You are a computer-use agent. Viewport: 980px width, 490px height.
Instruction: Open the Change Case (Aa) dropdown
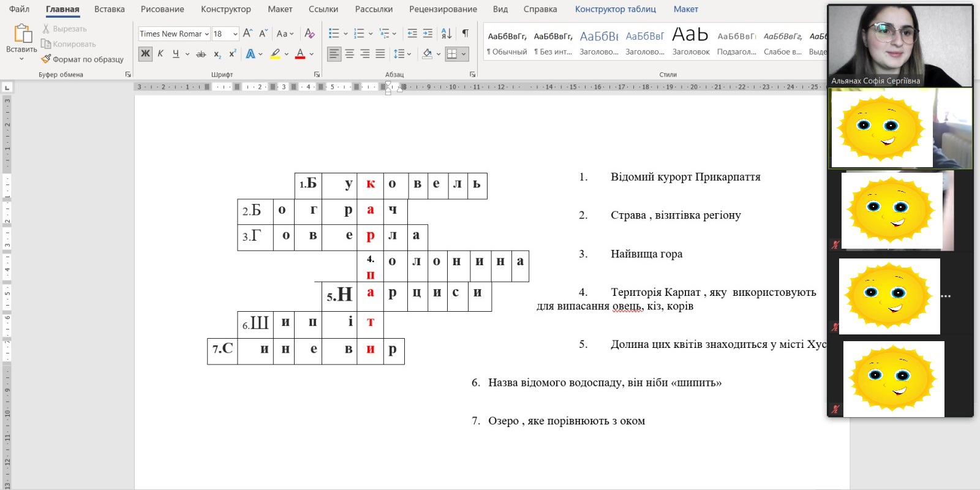coord(285,34)
